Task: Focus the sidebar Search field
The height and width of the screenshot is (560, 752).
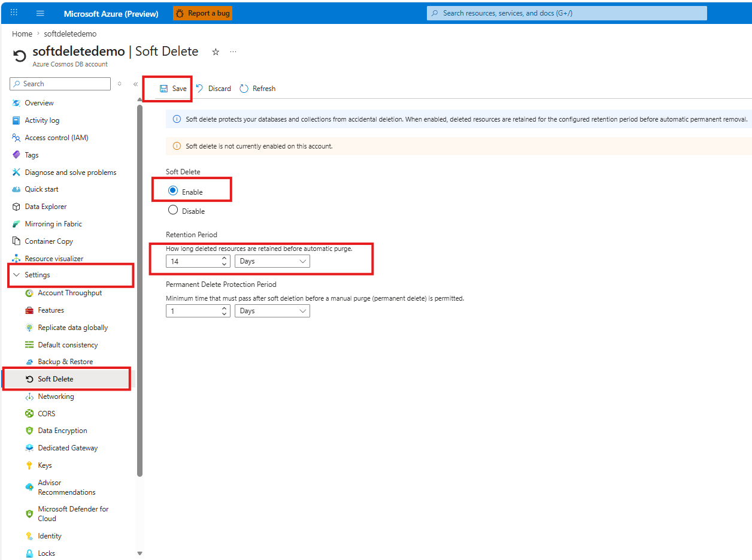Action: click(60, 84)
